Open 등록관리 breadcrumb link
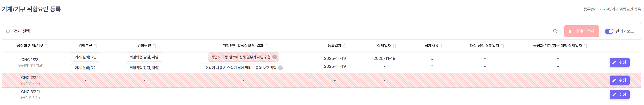The width and height of the screenshot is (644, 105). (590, 9)
